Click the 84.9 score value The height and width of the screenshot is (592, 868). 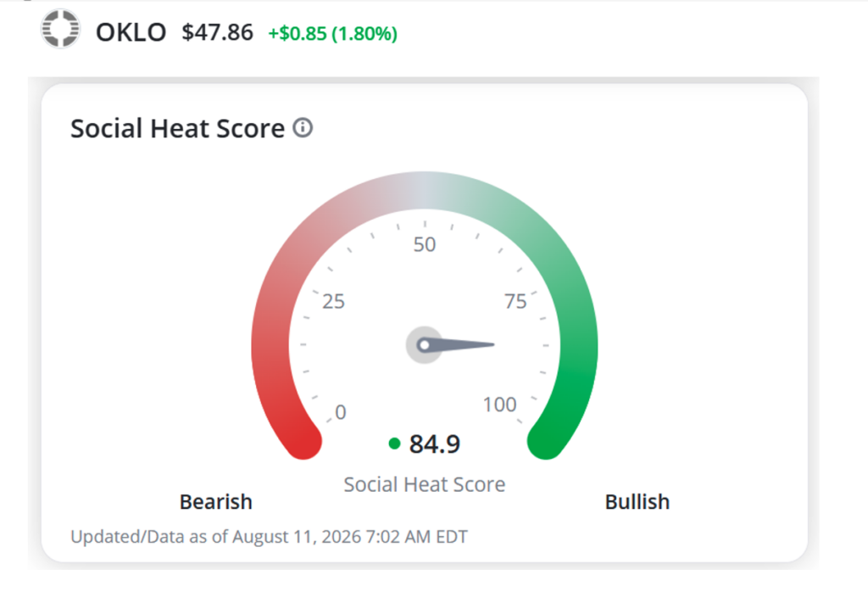(x=435, y=444)
